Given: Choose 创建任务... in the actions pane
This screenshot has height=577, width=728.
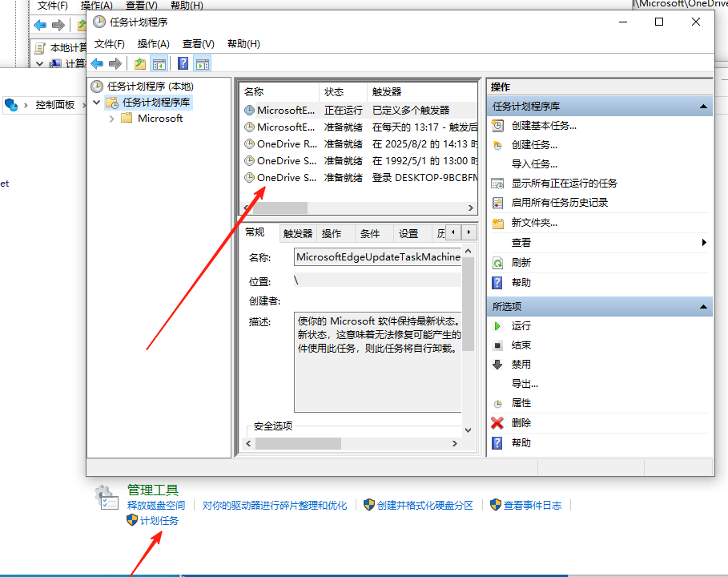Looking at the screenshot, I should coord(534,145).
